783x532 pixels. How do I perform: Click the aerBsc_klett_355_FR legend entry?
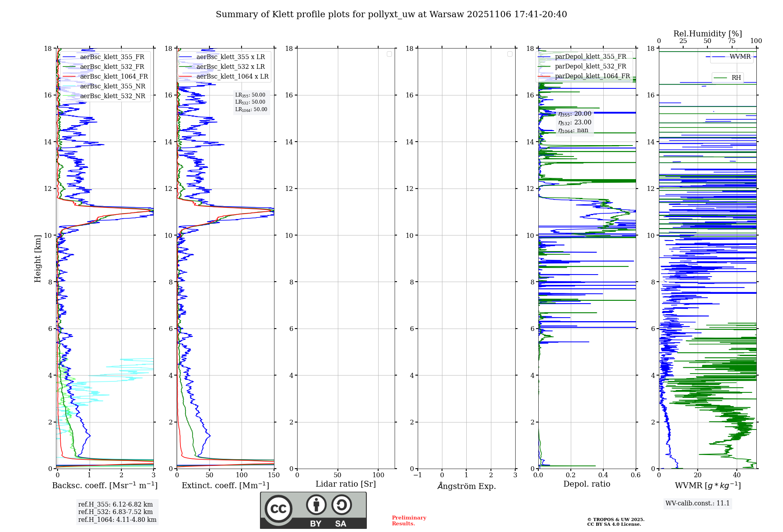point(112,57)
